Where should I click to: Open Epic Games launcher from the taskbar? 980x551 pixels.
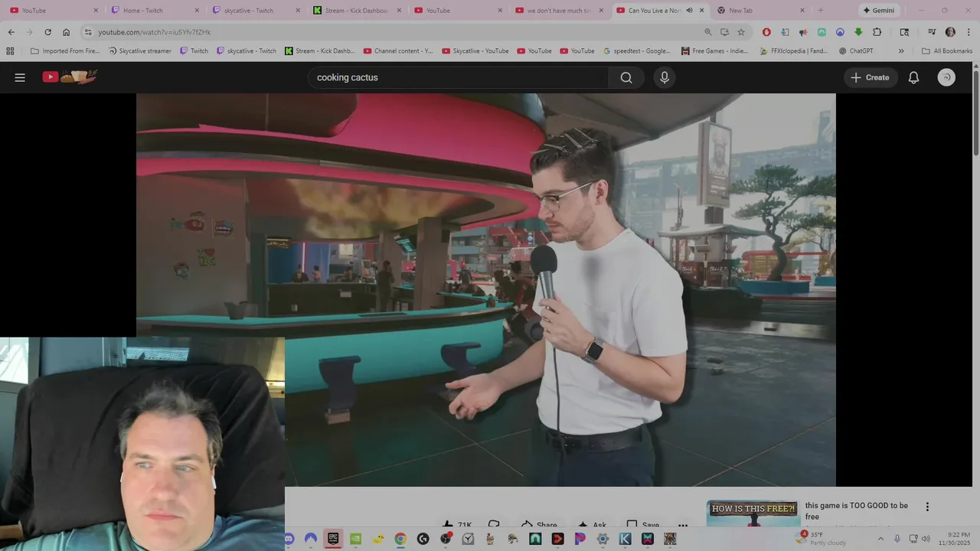(333, 539)
